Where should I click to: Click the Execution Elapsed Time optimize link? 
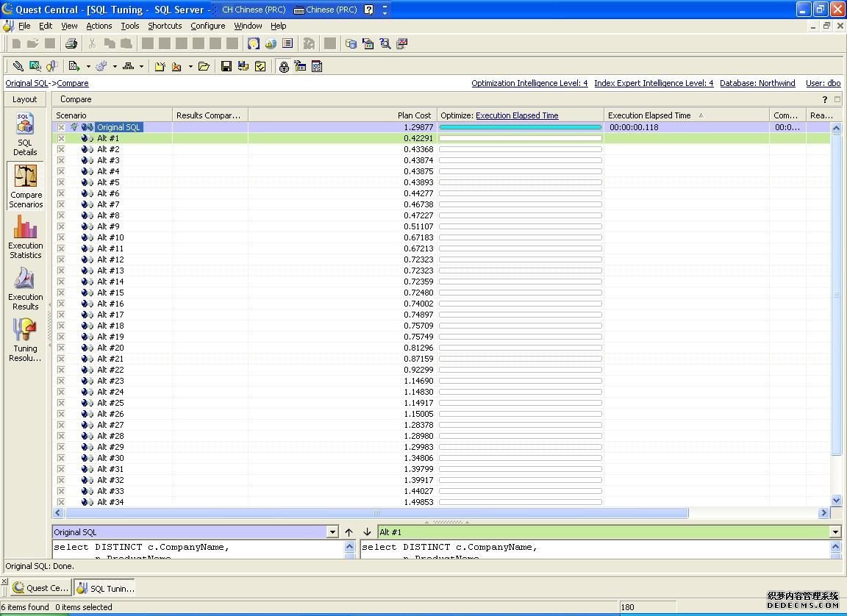point(517,115)
